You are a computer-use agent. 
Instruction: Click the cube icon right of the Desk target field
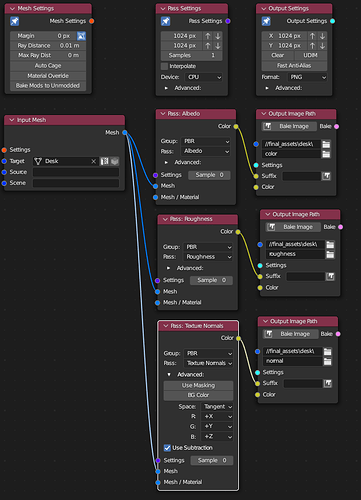(x=115, y=161)
